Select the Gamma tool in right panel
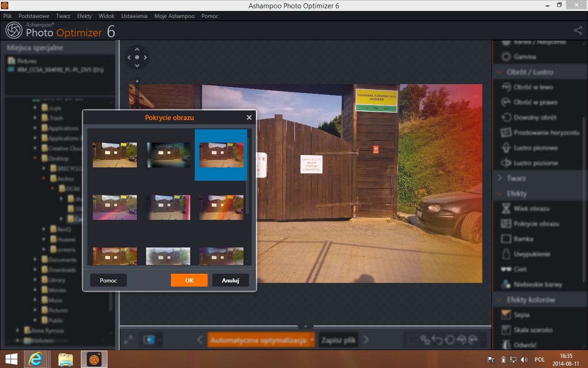This screenshot has width=588, height=368. pos(519,57)
